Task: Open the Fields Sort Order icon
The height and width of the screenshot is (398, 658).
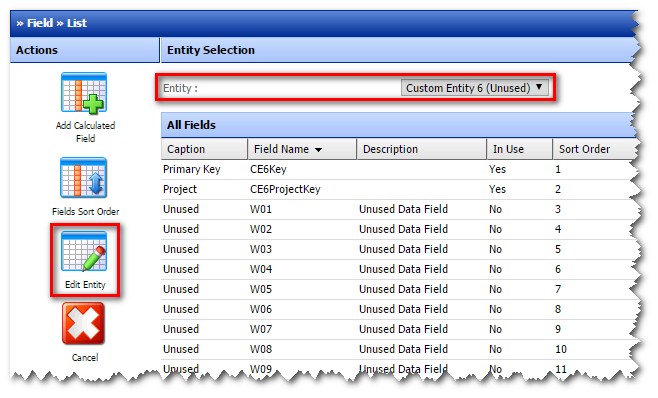Action: pos(84,178)
